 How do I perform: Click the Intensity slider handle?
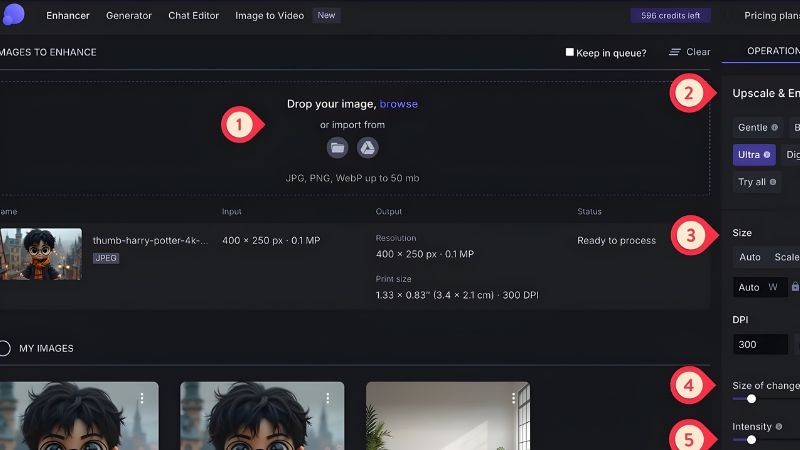click(751, 440)
